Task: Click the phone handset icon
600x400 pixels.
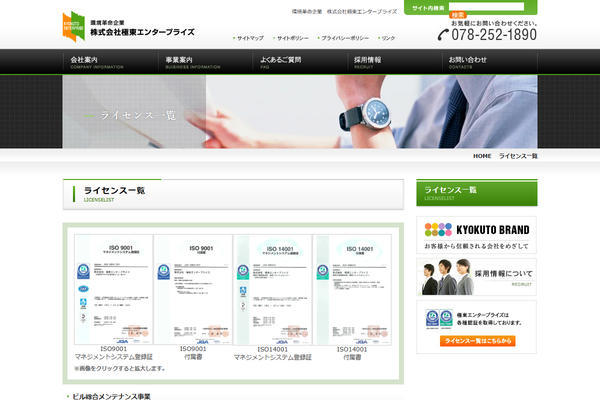Action: tap(443, 35)
